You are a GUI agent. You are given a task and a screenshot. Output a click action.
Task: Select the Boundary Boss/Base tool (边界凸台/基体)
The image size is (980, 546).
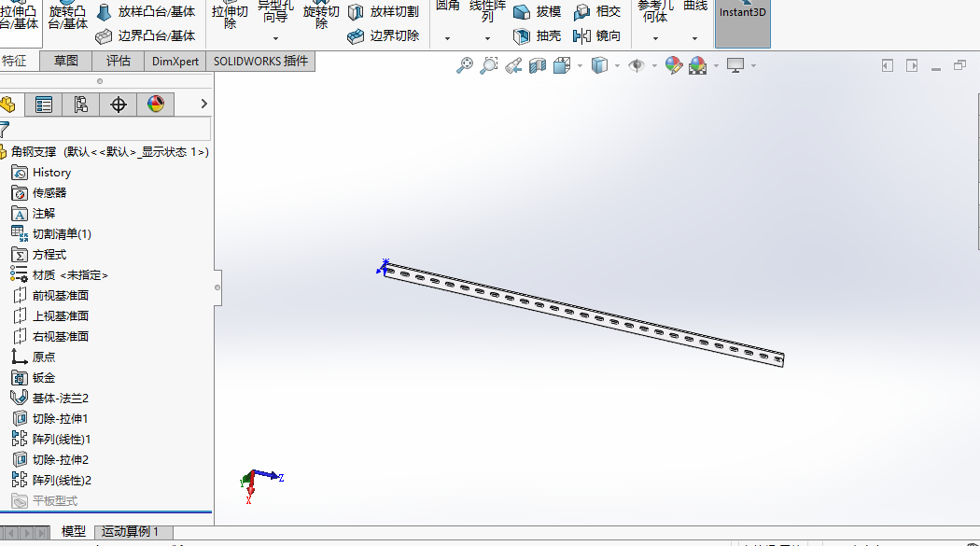(146, 36)
